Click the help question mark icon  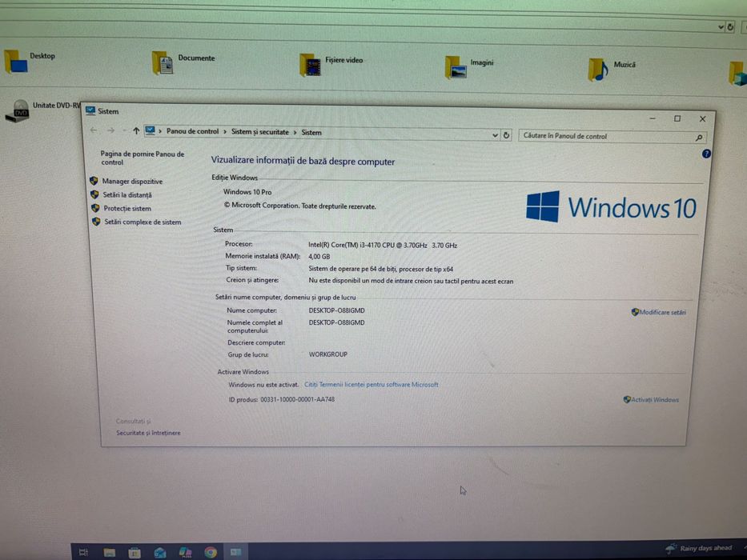(x=706, y=154)
